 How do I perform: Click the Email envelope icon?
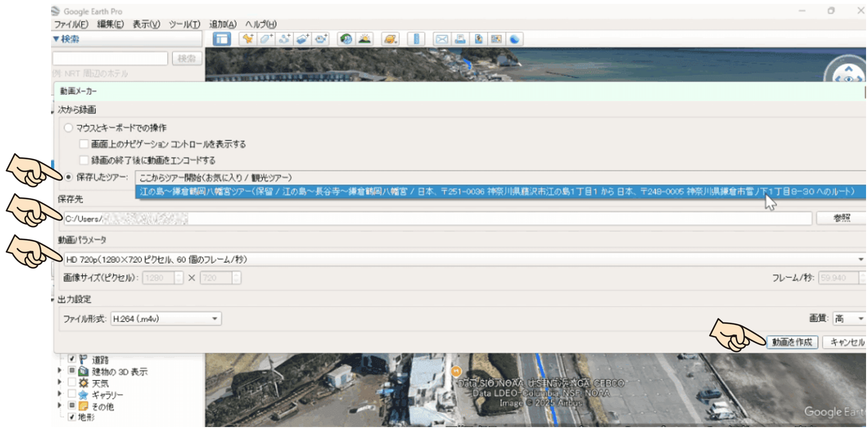(x=442, y=39)
